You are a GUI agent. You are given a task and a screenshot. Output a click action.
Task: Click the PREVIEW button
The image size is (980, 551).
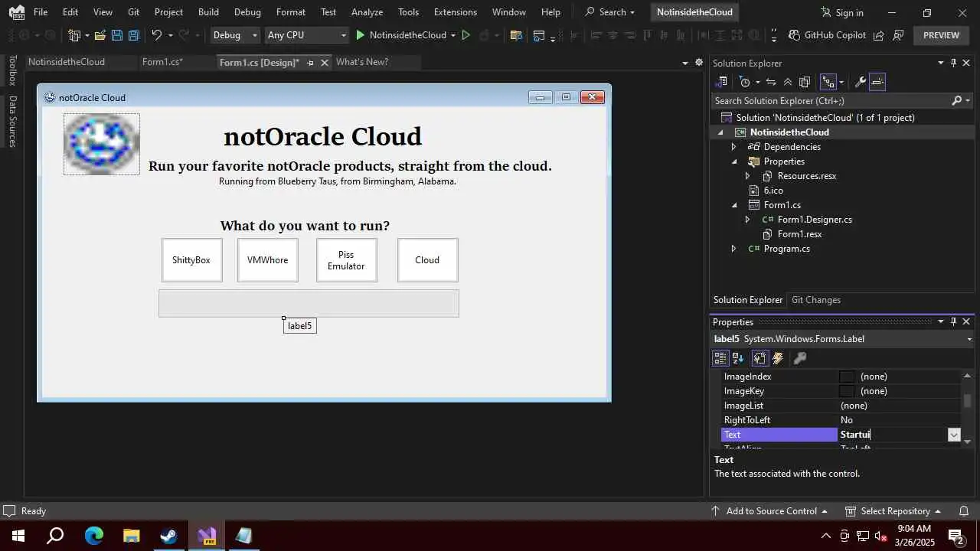[941, 35]
